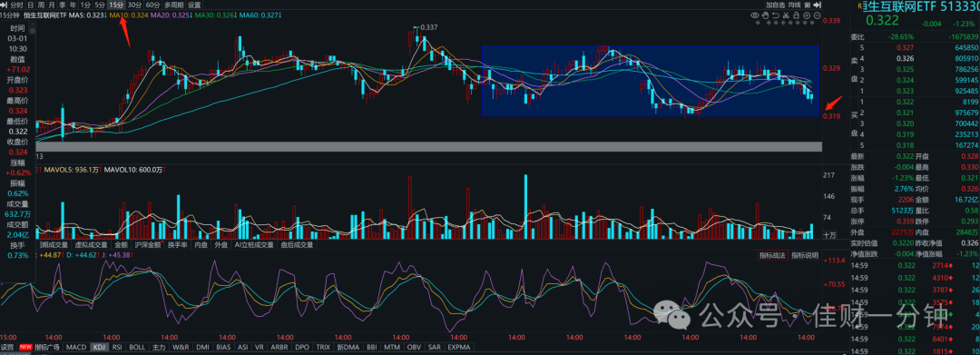
Task: Select the 沪深金额 tab
Action: [149, 245]
